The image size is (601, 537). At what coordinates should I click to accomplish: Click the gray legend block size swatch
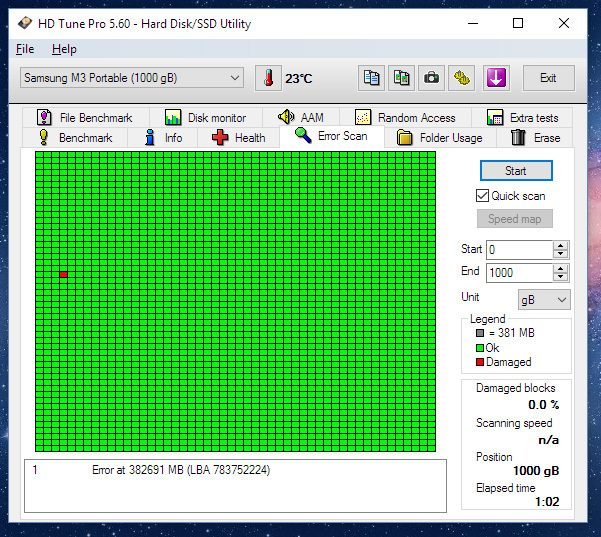click(480, 333)
